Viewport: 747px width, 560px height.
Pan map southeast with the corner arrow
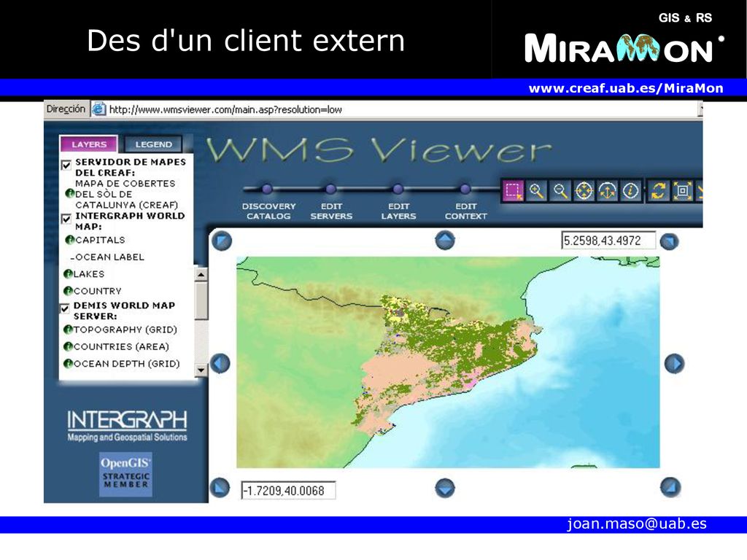pos(670,487)
